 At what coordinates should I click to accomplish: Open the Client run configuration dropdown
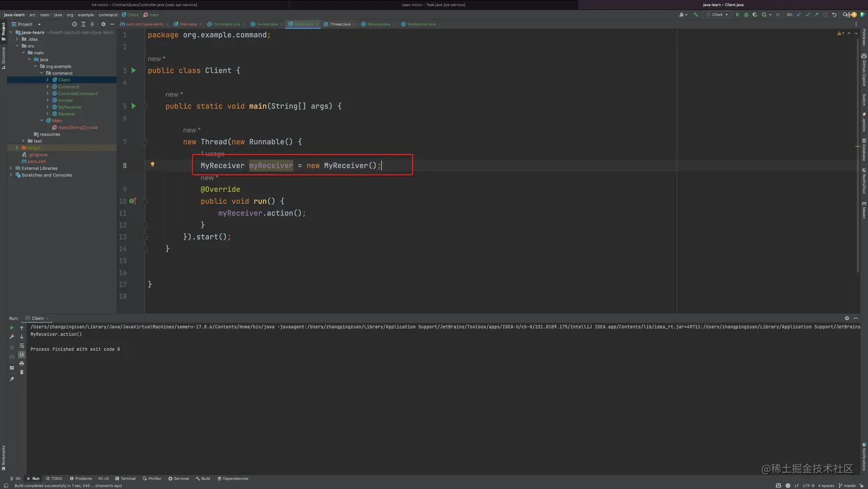coord(718,15)
